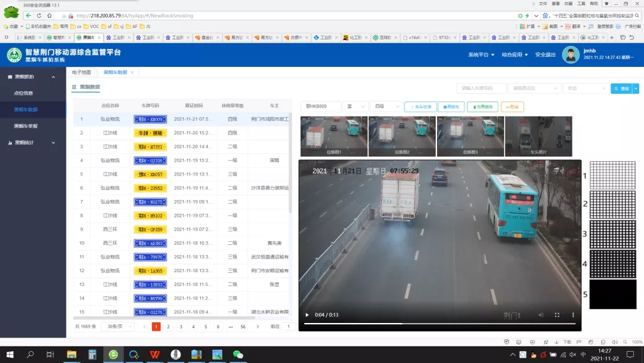This screenshot has height=363, width=644.
Task: Click the magnifier 查询 search button
Action: coord(621,88)
